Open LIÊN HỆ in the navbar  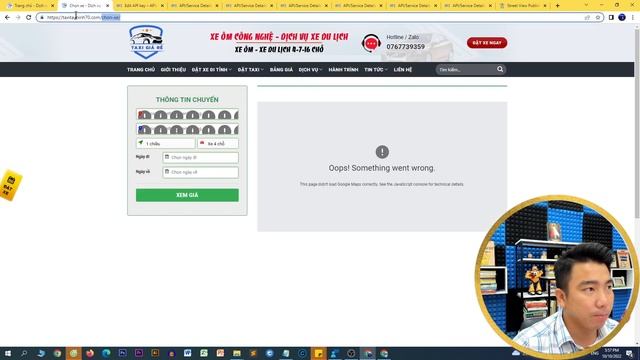click(403, 70)
